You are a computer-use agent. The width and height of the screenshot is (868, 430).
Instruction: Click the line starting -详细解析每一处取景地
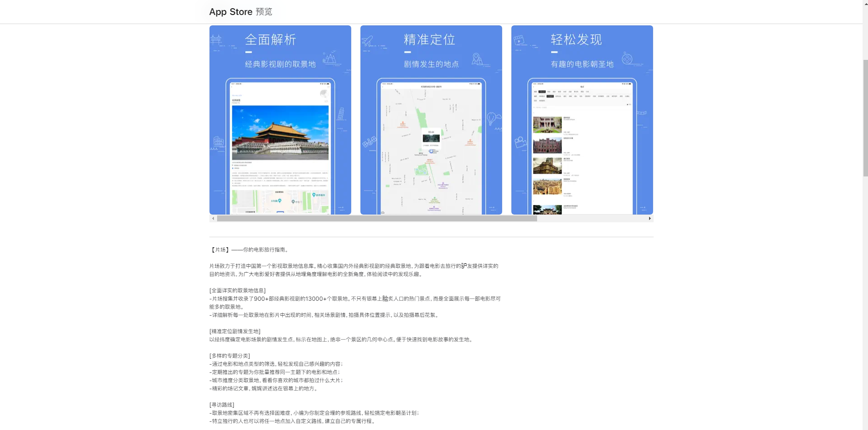coord(325,315)
